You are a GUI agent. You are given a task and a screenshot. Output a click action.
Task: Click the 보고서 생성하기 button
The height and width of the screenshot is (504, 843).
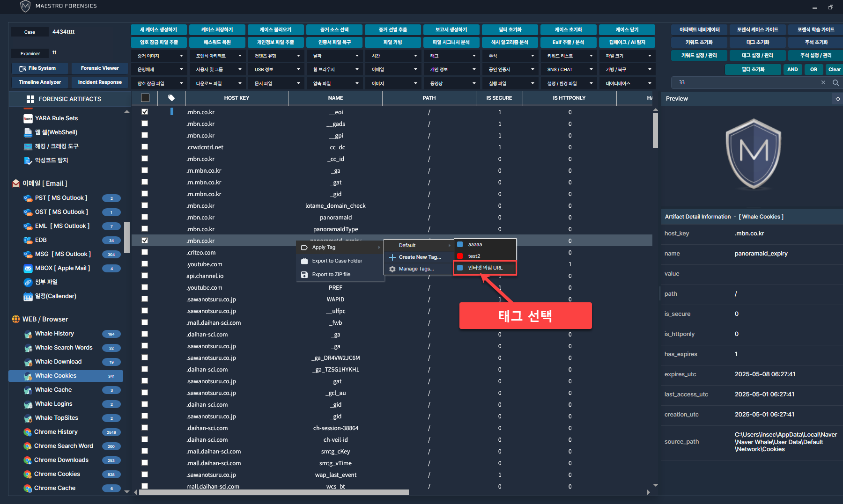pyautogui.click(x=451, y=29)
